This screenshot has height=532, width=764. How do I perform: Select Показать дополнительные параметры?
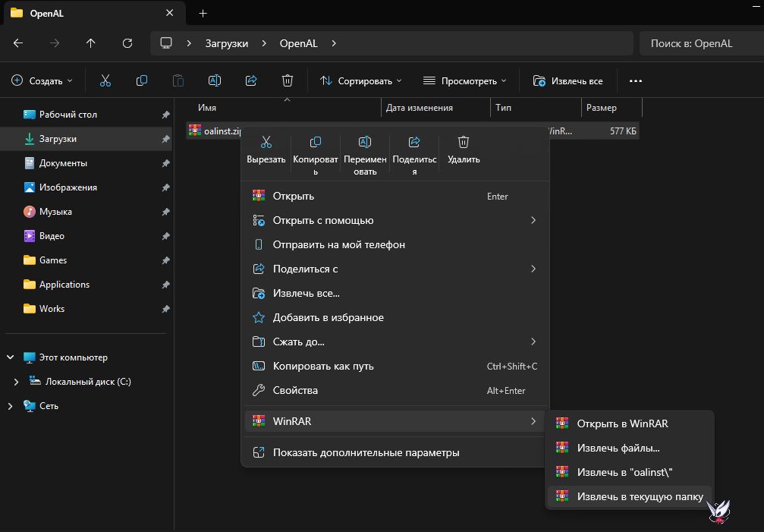coord(395,452)
